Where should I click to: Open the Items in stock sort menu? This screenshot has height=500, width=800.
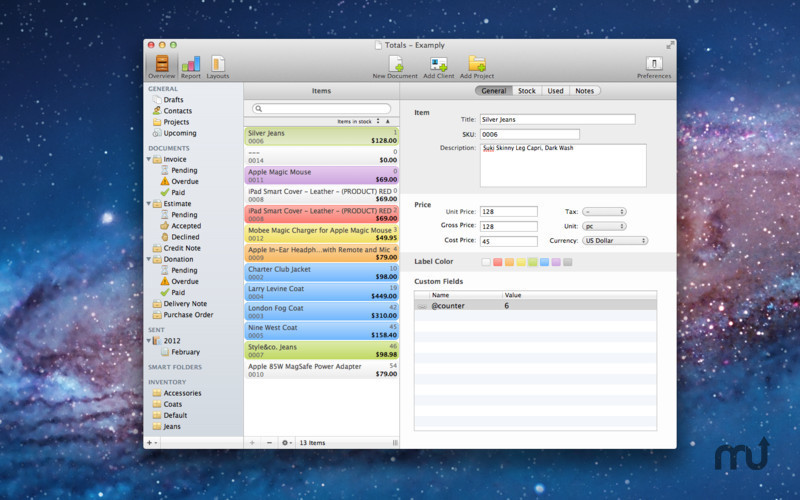pyautogui.click(x=358, y=121)
